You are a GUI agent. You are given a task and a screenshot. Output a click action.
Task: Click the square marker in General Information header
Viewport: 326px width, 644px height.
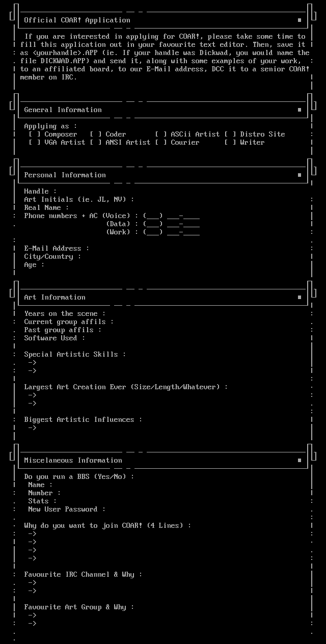click(300, 110)
